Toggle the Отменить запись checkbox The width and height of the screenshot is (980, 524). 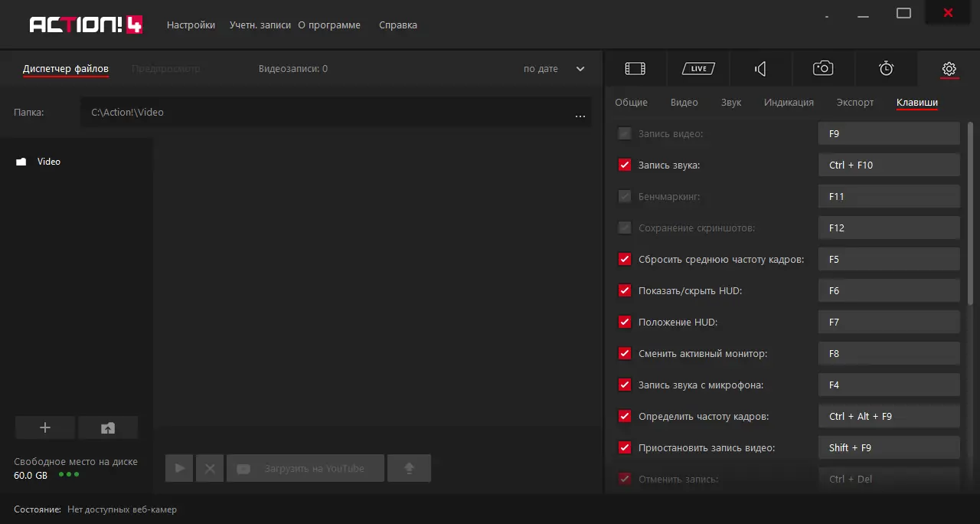[625, 479]
